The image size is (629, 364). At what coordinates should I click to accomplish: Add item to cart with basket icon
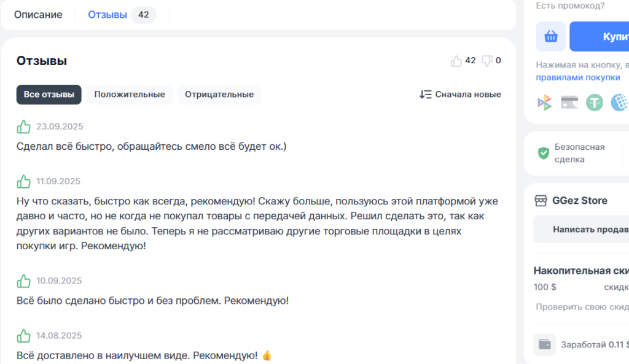(x=551, y=37)
